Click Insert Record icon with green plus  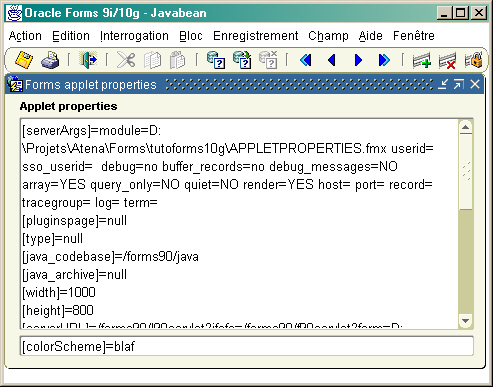point(422,60)
